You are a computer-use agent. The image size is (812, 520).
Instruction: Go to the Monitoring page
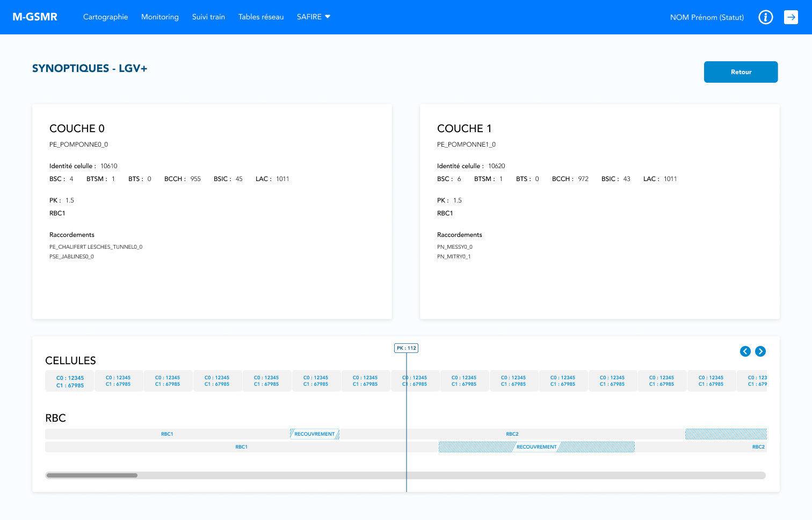pos(160,17)
